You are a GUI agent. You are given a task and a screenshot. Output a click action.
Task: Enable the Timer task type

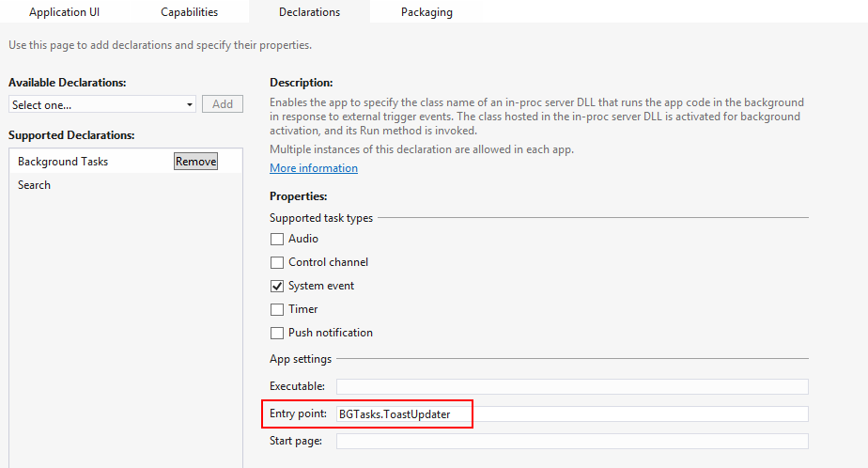tap(277, 309)
